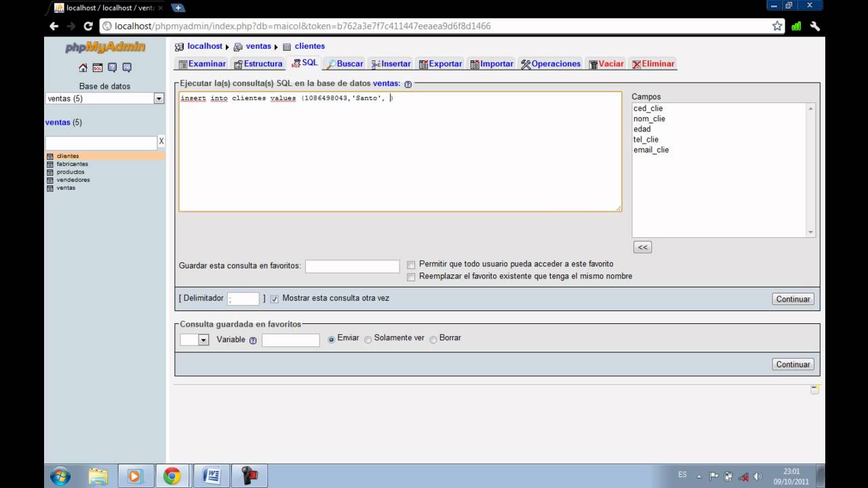868x488 pixels.
Task: Click the table icon beside productos
Action: (50, 172)
